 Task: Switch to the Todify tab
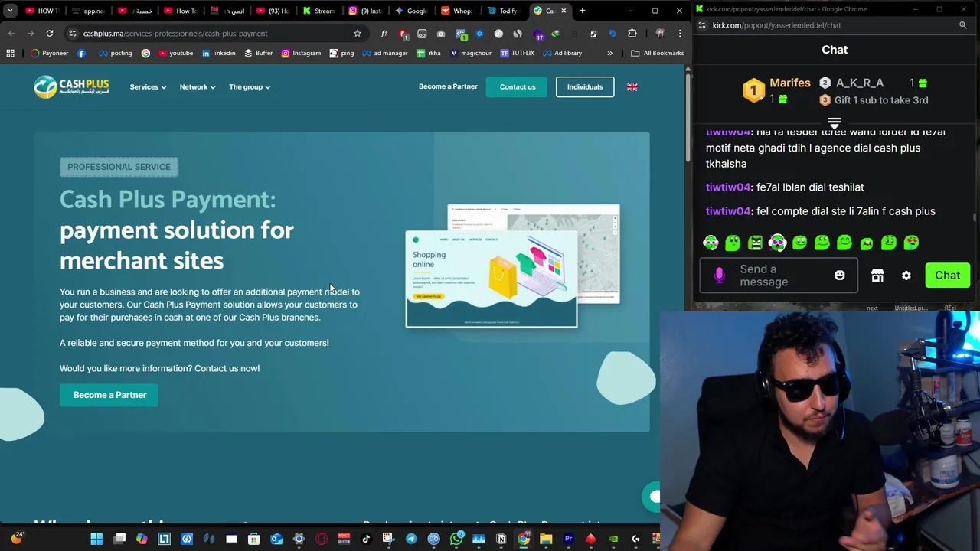(x=504, y=11)
